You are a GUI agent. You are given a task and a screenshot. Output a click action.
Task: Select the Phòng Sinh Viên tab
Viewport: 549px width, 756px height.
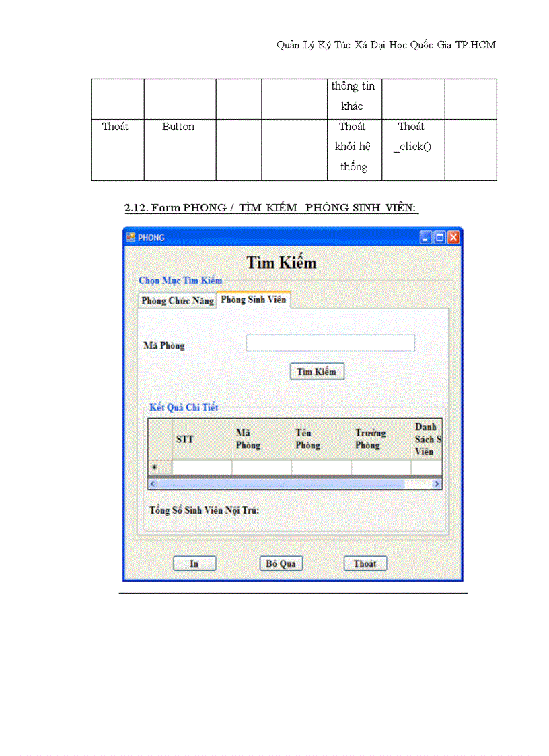pos(254,299)
